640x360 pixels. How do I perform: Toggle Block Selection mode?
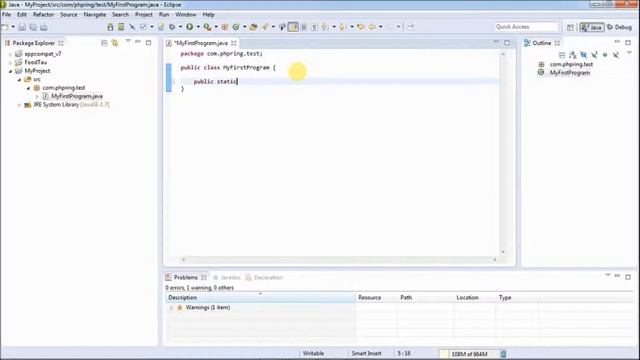(x=304, y=27)
